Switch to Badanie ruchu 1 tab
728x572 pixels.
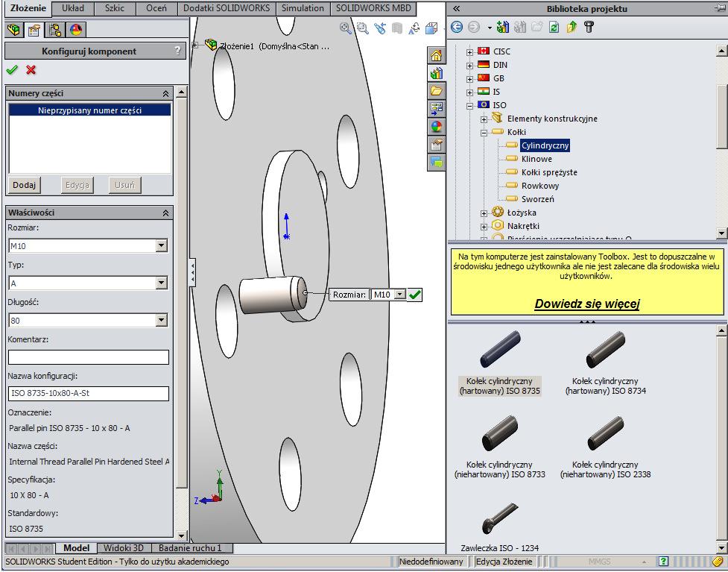point(190,548)
